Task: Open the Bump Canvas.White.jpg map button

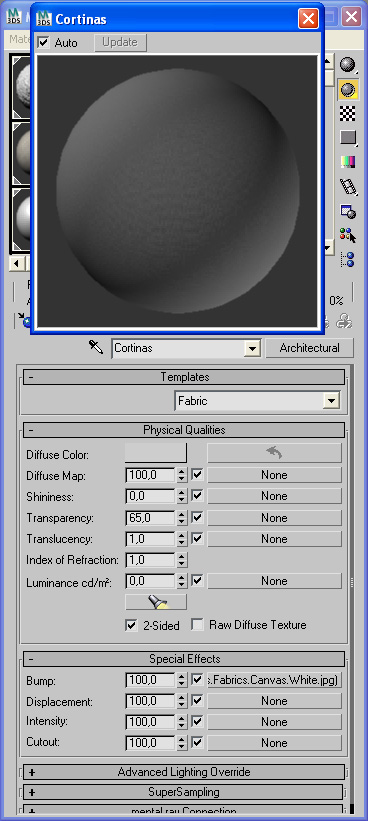Action: [274, 680]
